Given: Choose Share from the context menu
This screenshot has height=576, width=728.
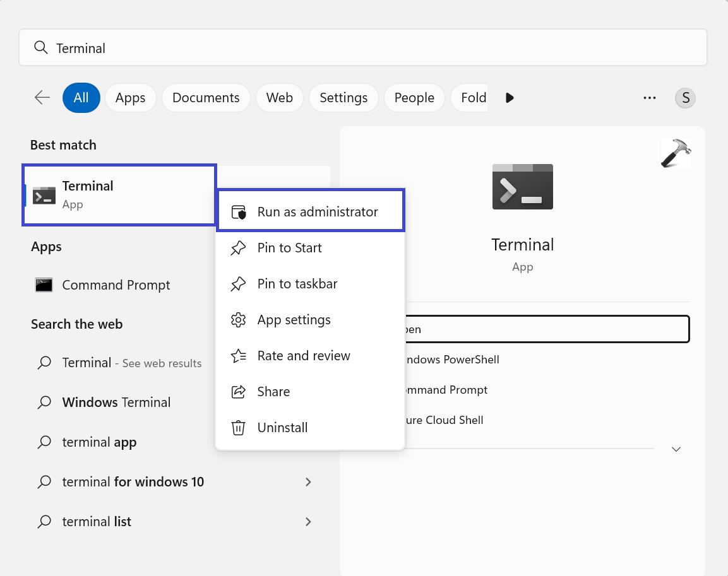Looking at the screenshot, I should 273,392.
